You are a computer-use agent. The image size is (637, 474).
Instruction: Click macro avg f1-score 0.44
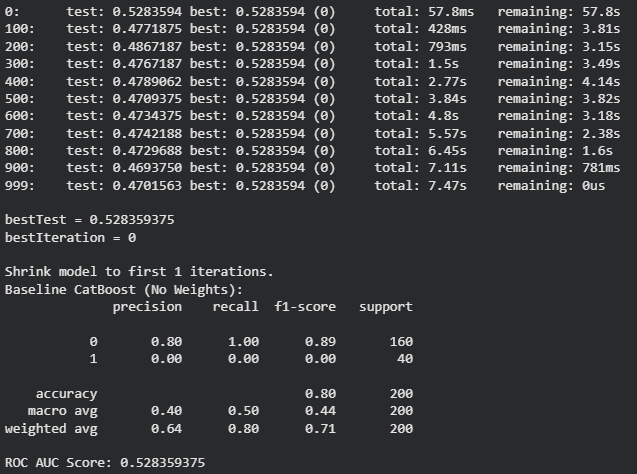pos(321,411)
